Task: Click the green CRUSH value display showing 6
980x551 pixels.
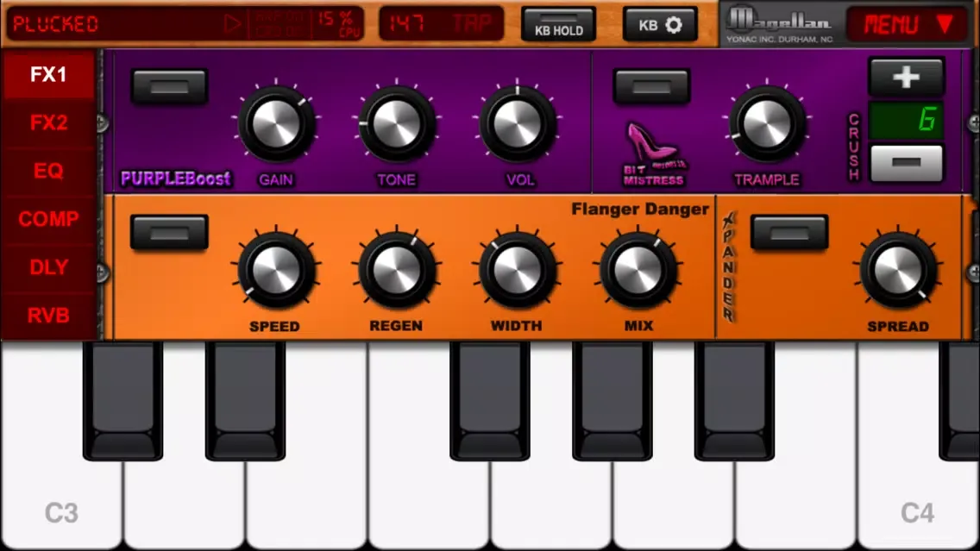Action: [907, 120]
